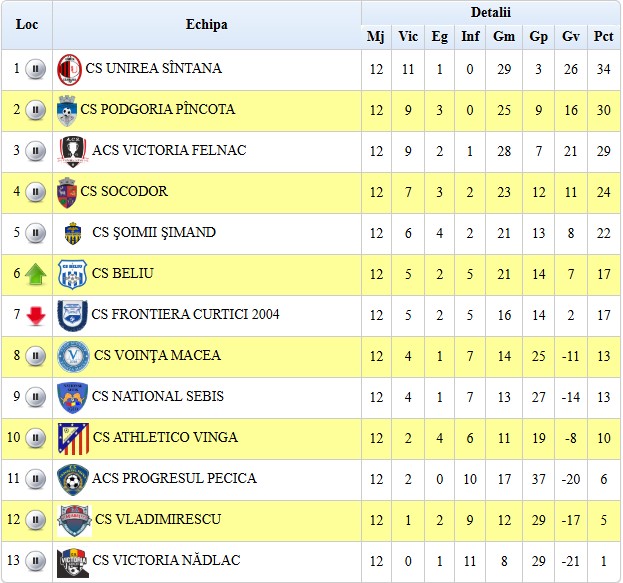
Task: Click the ACS Victoria Felnac team badge
Action: click(x=71, y=151)
